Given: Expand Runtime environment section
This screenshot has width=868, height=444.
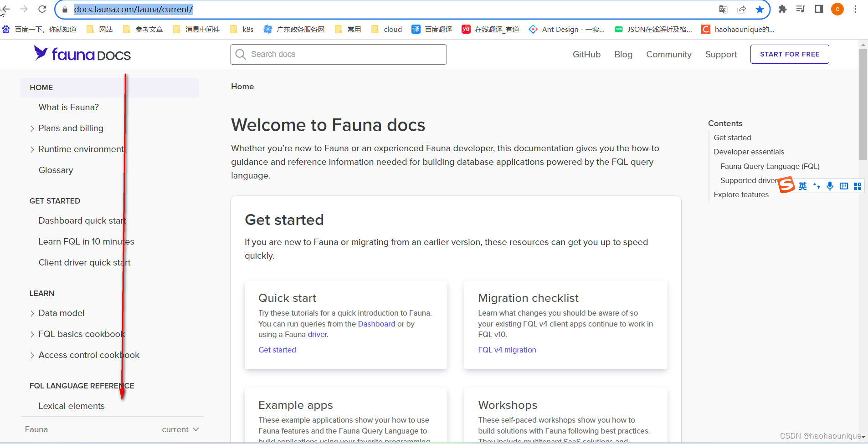Looking at the screenshot, I should coord(32,149).
